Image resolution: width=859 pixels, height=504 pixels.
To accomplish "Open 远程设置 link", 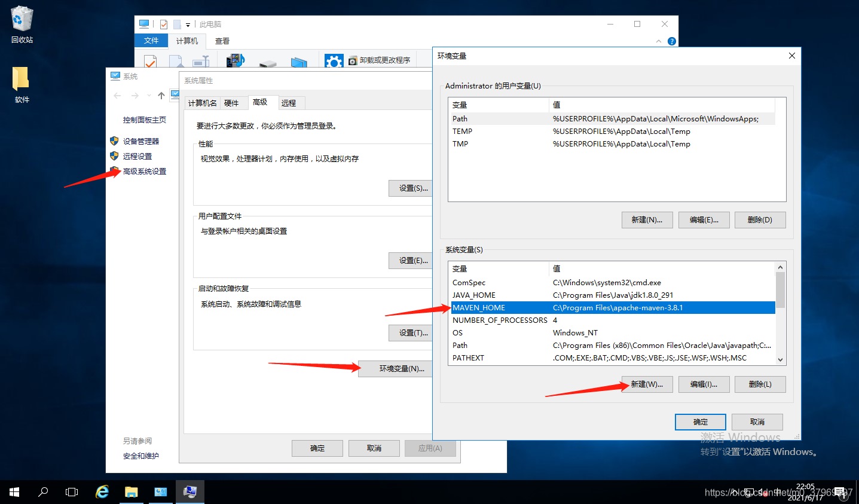I will [137, 157].
